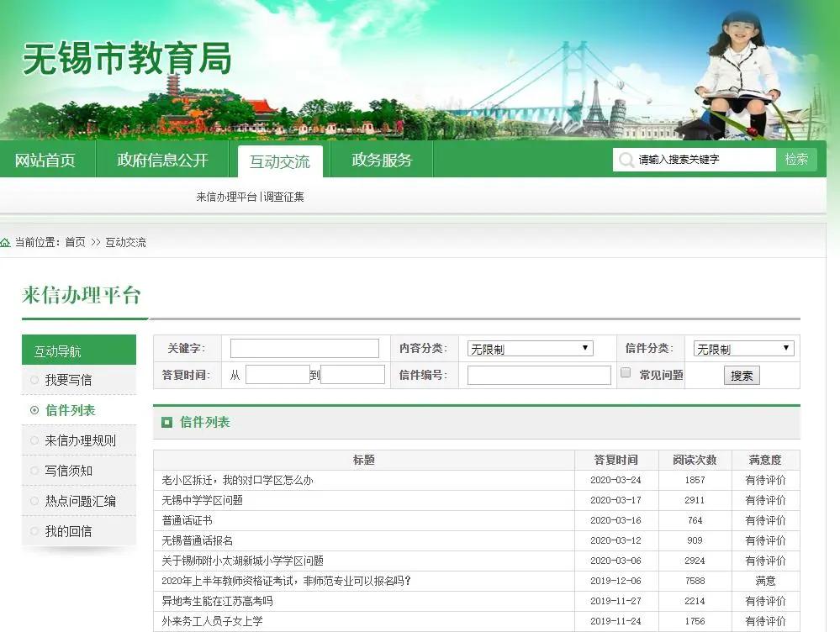Image resolution: width=840 pixels, height=632 pixels.
Task: Select the filled bullet beside 信件列表
Action: (x=35, y=410)
